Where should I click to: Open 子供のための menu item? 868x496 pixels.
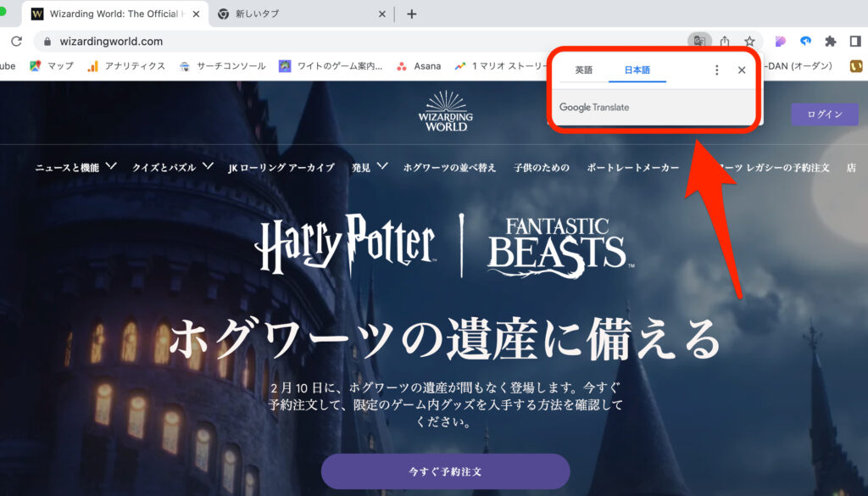click(542, 168)
